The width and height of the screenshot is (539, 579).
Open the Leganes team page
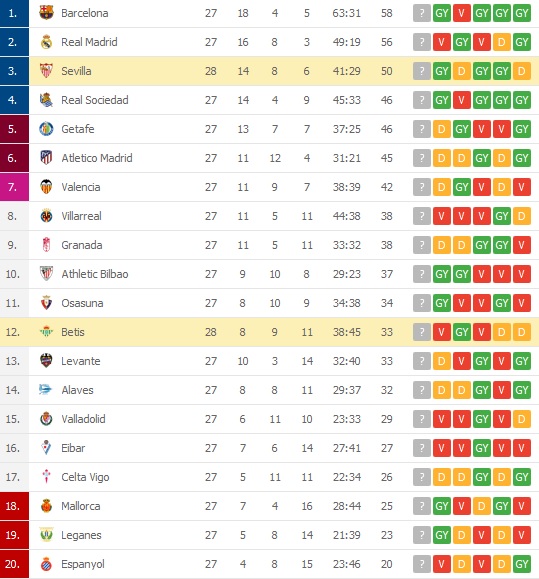[81, 535]
